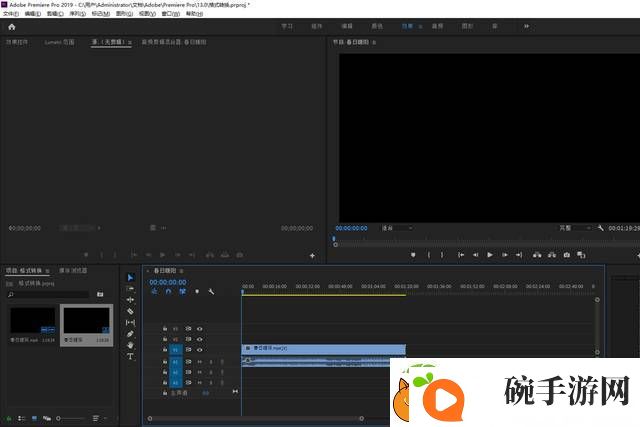
Task: Select the Razor tool
Action: click(130, 311)
